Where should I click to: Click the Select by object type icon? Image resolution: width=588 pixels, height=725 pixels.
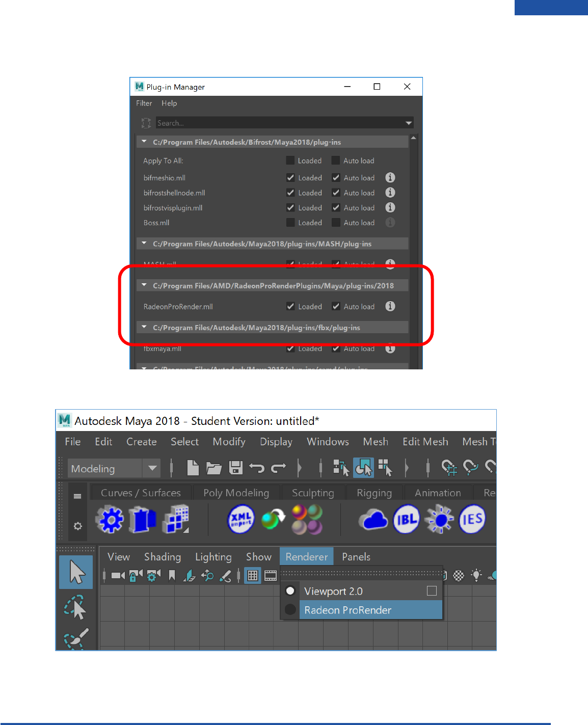[364, 467]
